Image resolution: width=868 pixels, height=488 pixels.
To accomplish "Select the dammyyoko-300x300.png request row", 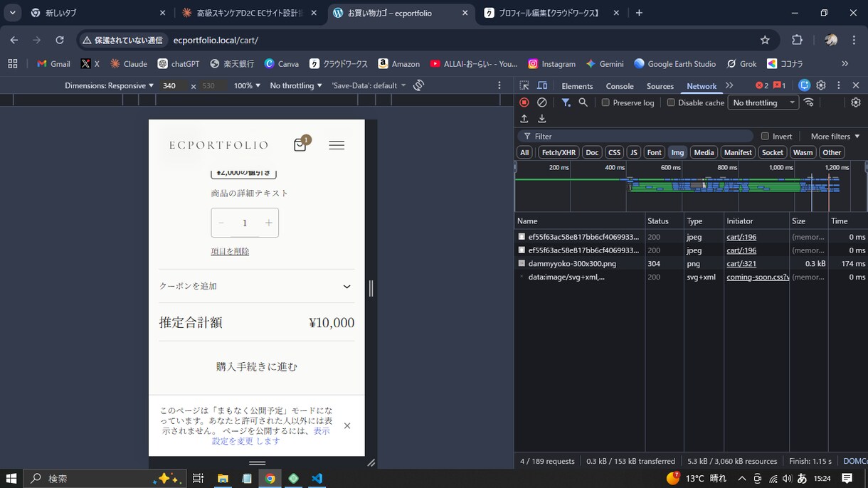I will 692,263.
